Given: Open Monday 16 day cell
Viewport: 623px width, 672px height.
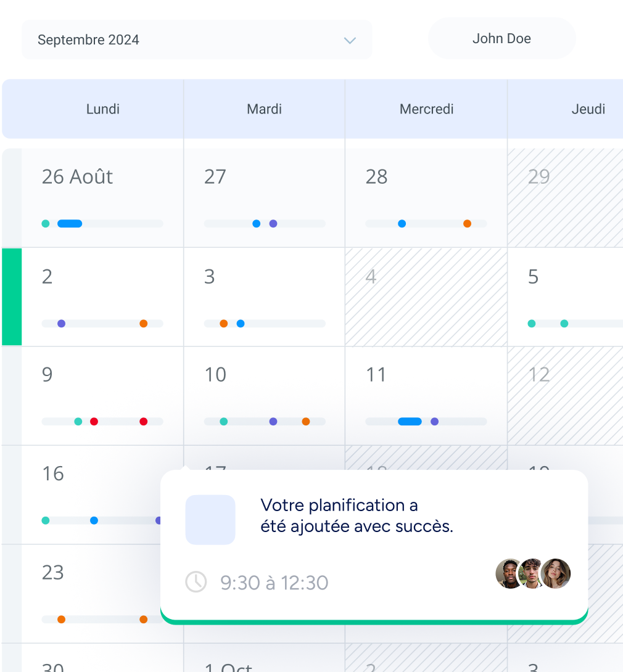Looking at the screenshot, I should (91, 495).
